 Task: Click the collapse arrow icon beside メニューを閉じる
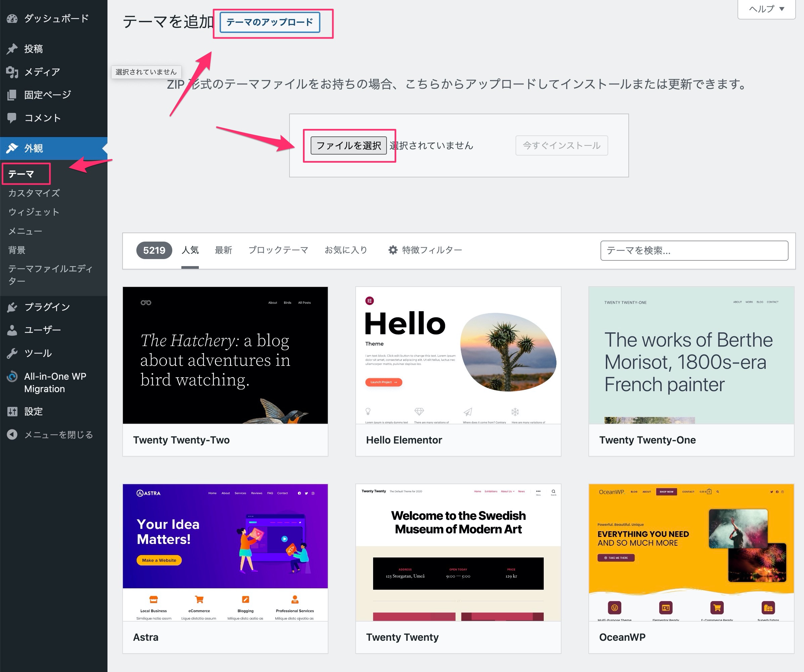tap(12, 434)
